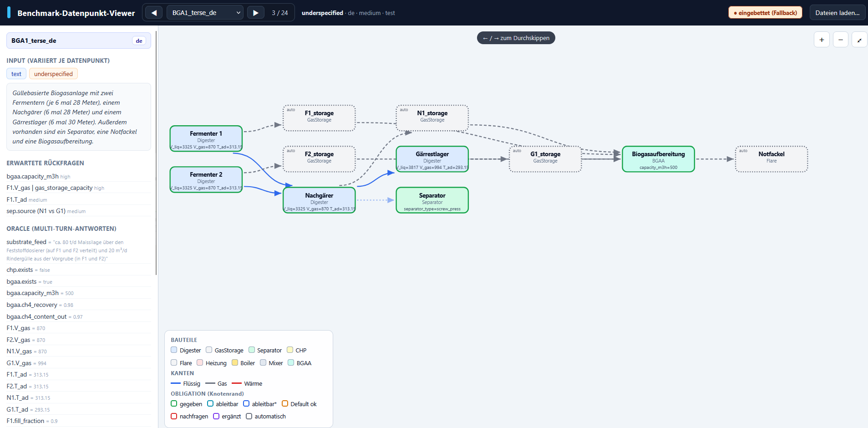The image size is (868, 428).
Task: Click Heizung legend swatch
Action: [x=200, y=363]
